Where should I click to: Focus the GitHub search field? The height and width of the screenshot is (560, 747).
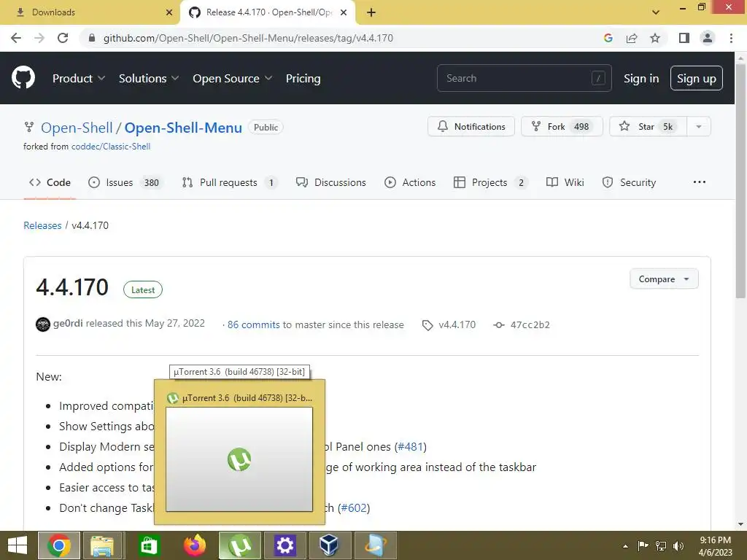524,78
